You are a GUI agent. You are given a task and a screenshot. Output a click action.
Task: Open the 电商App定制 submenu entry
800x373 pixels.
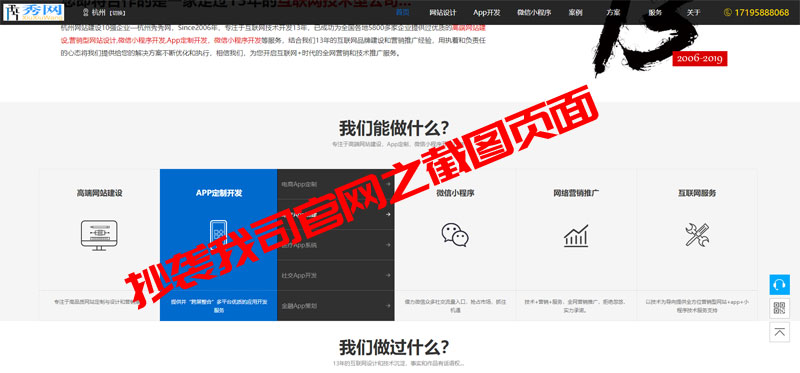(299, 184)
